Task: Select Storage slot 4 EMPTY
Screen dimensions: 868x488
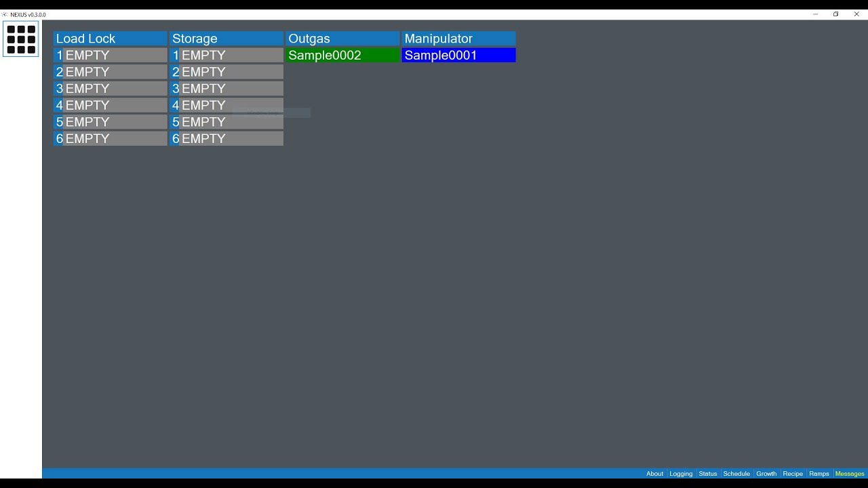Action: pos(226,105)
